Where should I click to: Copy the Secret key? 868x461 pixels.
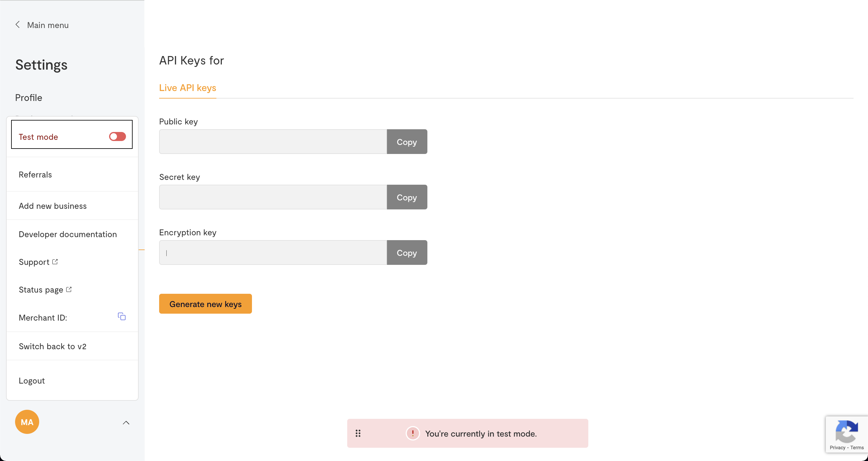click(x=407, y=197)
